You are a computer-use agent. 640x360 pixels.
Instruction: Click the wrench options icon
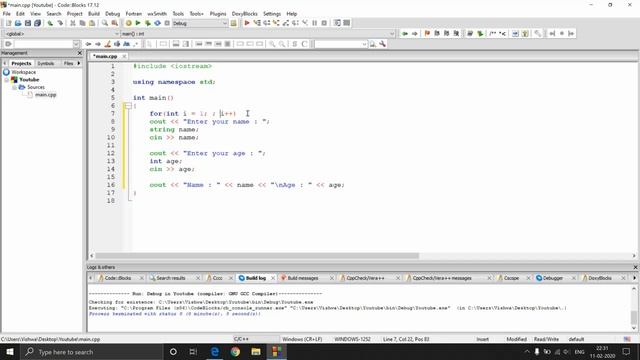pos(382,44)
